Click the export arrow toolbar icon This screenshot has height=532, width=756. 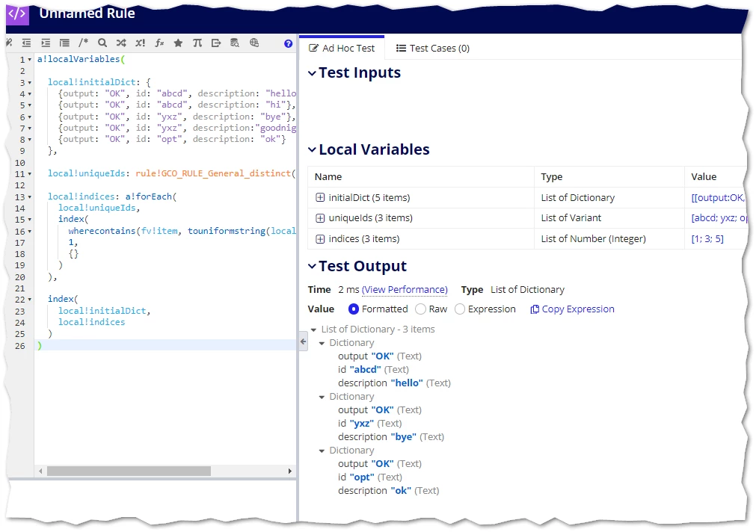click(x=216, y=43)
